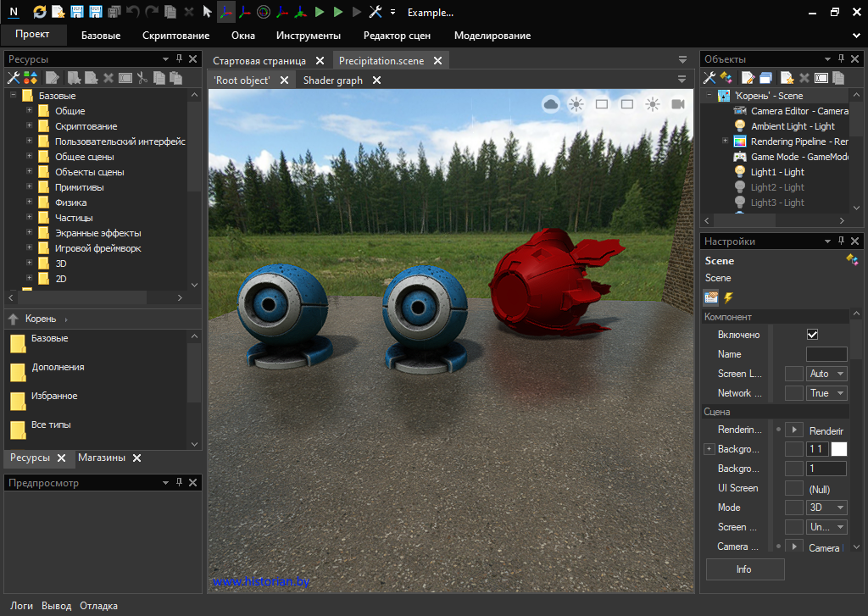868x616 pixels.
Task: Uncheck the Включено checkbox
Action: click(x=812, y=335)
